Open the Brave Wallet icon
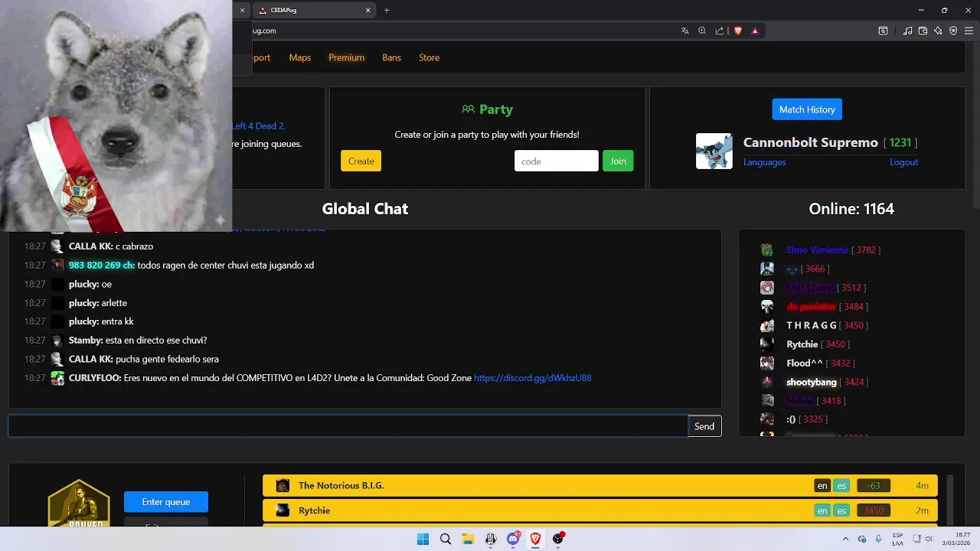Viewport: 980px width, 551px height. [x=923, y=31]
